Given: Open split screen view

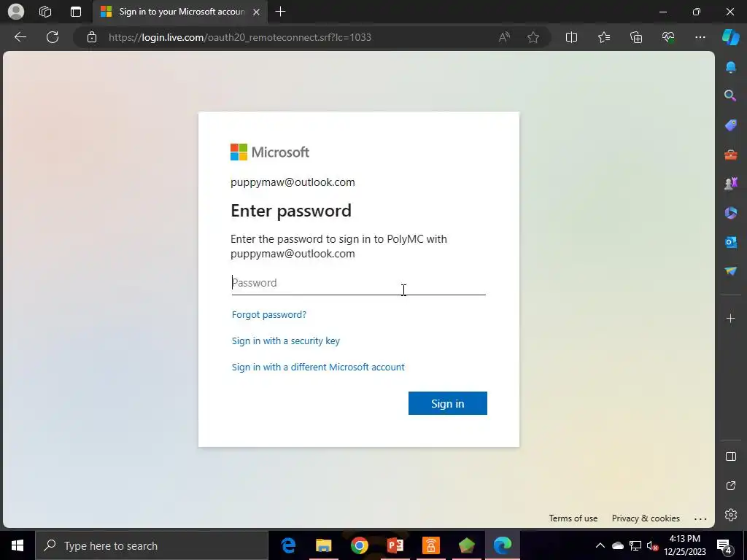Looking at the screenshot, I should tap(571, 37).
